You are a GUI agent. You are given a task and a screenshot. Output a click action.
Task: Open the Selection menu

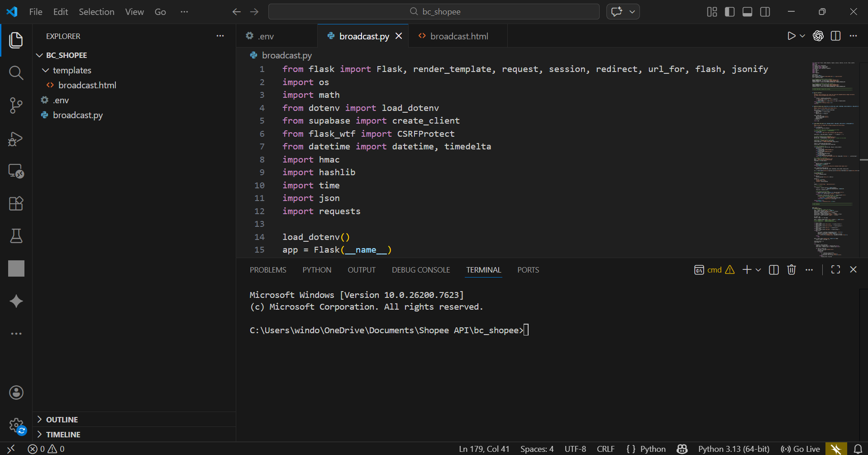pyautogui.click(x=96, y=12)
